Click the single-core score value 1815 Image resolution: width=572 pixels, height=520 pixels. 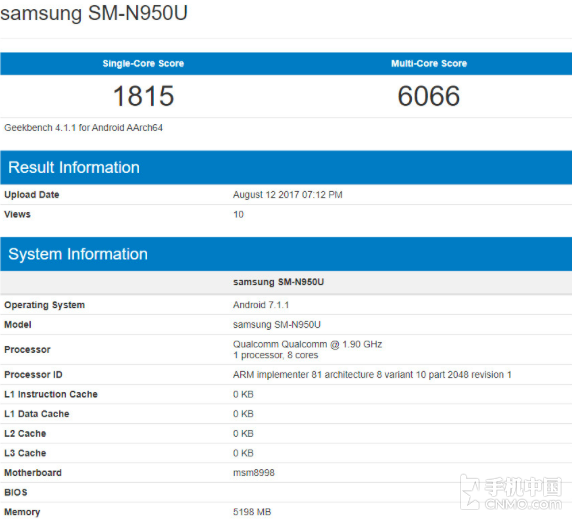(143, 96)
